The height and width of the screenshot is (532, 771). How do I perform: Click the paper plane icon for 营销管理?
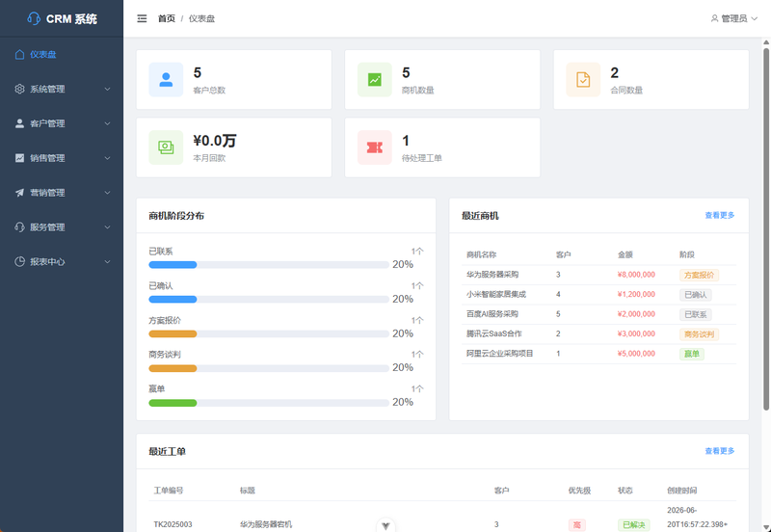click(x=19, y=193)
